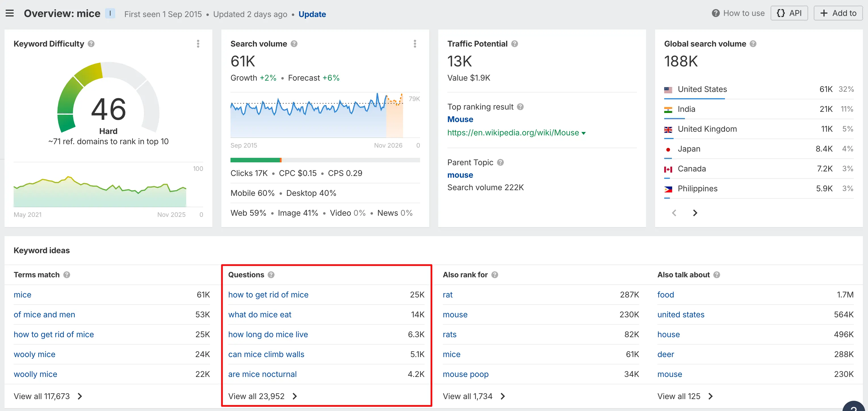This screenshot has width=868, height=411.
Task: Open 'mouse' in Also talk about
Action: click(670, 374)
